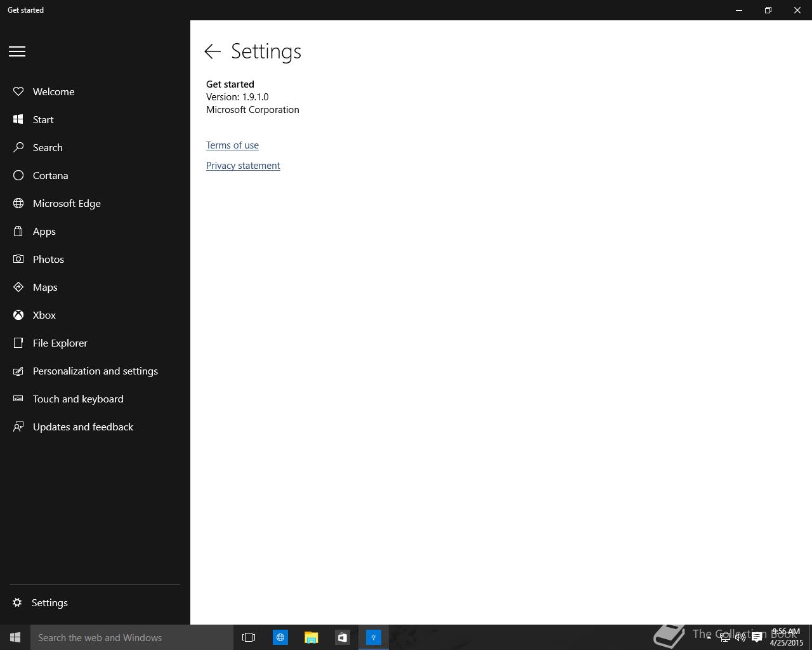Open Personalization and settings label
This screenshot has height=650, width=812.
point(95,371)
